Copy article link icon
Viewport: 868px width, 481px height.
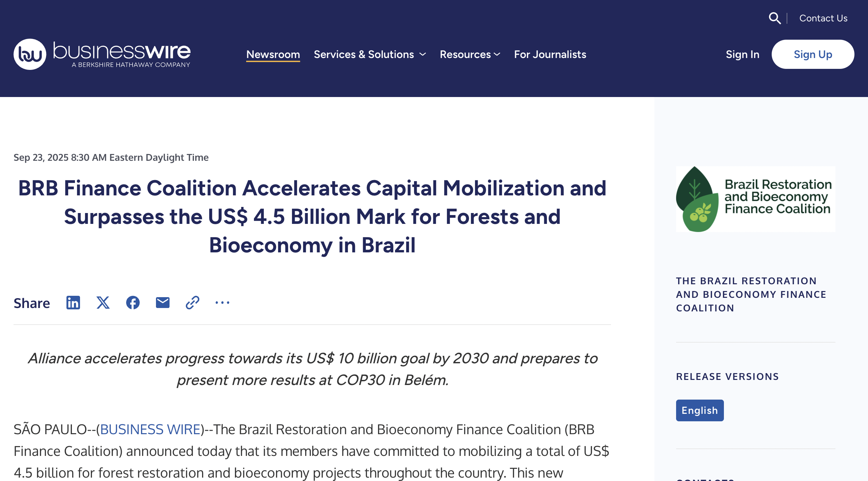192,303
